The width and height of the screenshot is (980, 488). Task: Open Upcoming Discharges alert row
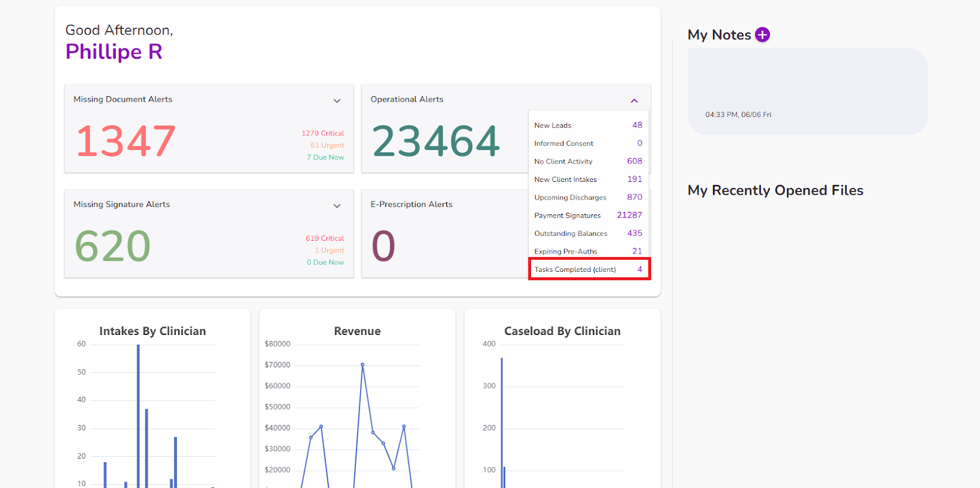coord(588,197)
